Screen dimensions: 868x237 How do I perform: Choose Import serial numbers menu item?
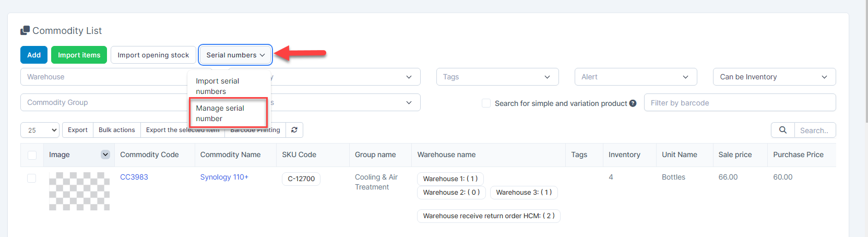pos(218,86)
